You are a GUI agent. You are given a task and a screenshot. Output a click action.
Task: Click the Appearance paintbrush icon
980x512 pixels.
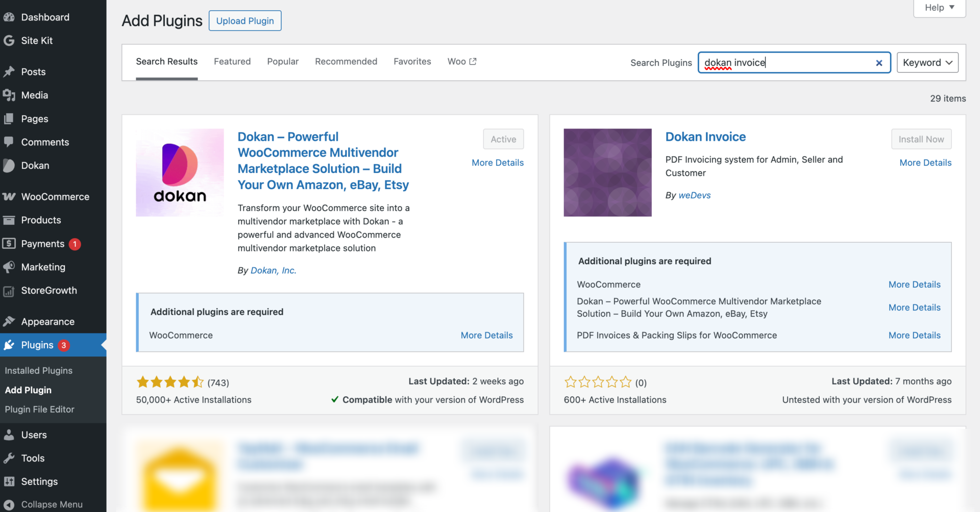[x=9, y=322]
